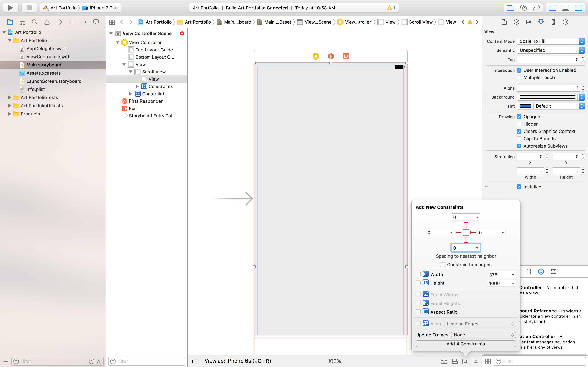
Task: Enable Clip To Bounds checkbox
Action: [x=519, y=139]
